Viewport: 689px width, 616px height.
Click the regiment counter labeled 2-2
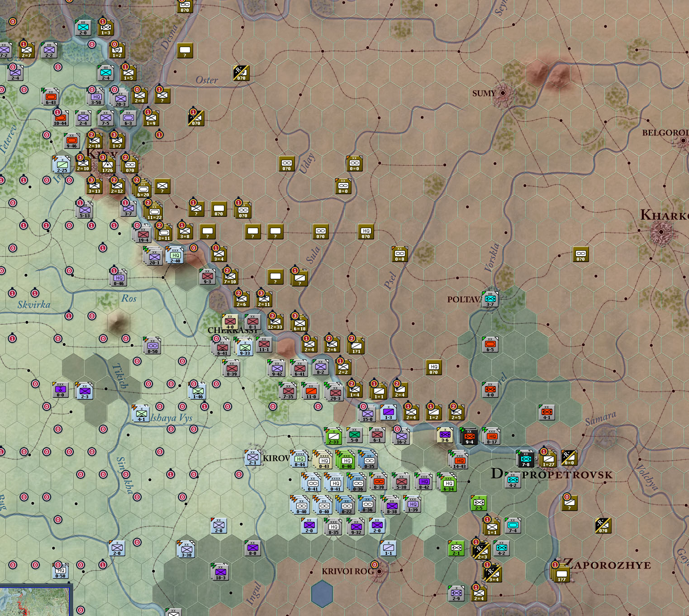click(x=49, y=51)
